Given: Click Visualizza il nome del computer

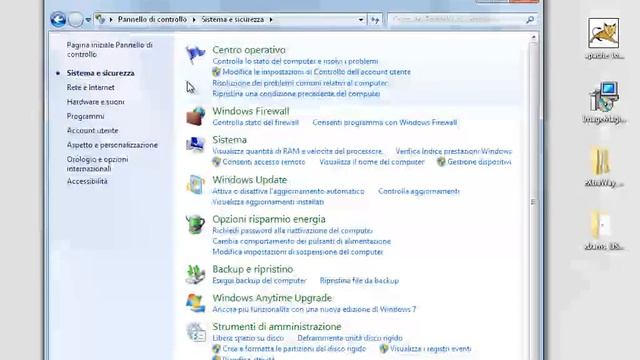Looking at the screenshot, I should (372, 162).
